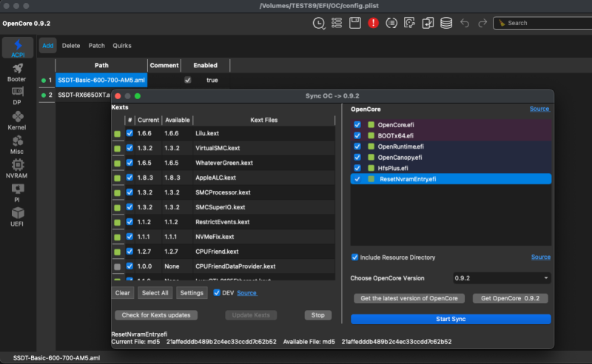Screen dimensions: 592x364
Task: Click the undo arrow icon
Action: click(x=465, y=24)
